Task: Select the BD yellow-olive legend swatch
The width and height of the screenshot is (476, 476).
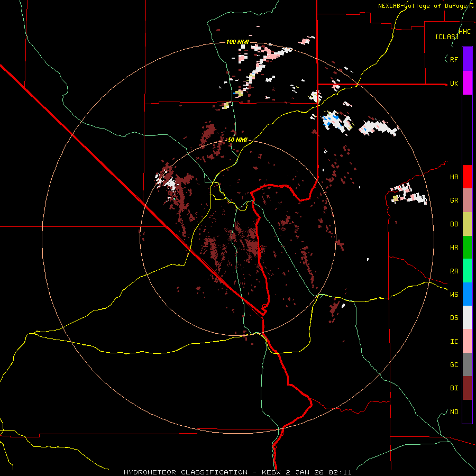Action: tap(467, 224)
